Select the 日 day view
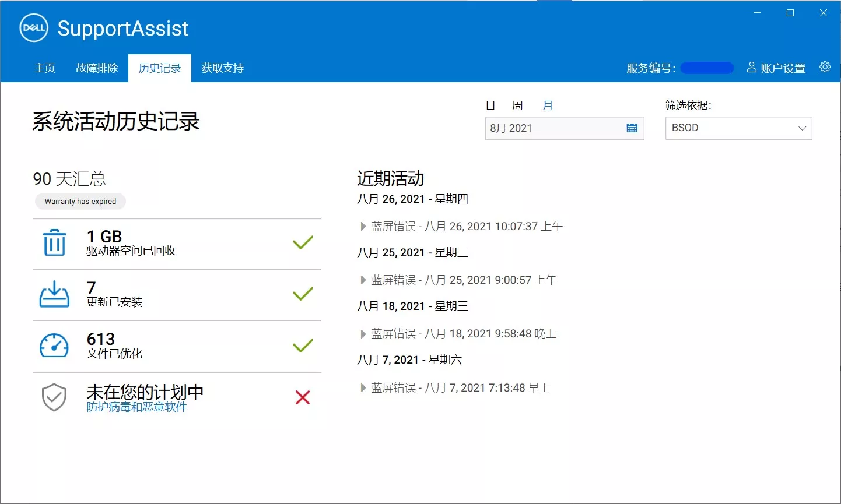 (x=490, y=105)
